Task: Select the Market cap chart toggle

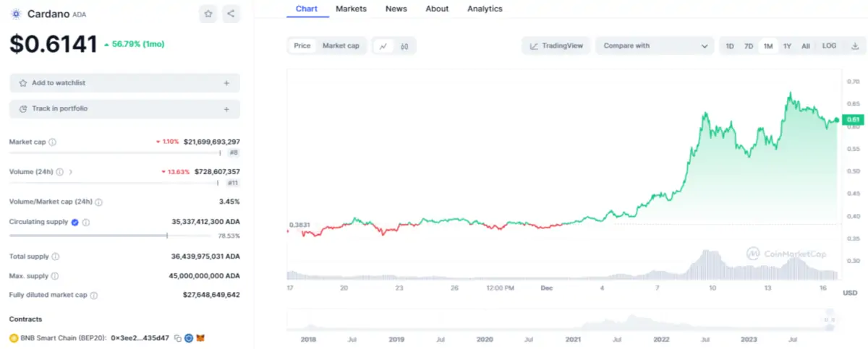Action: click(x=341, y=46)
